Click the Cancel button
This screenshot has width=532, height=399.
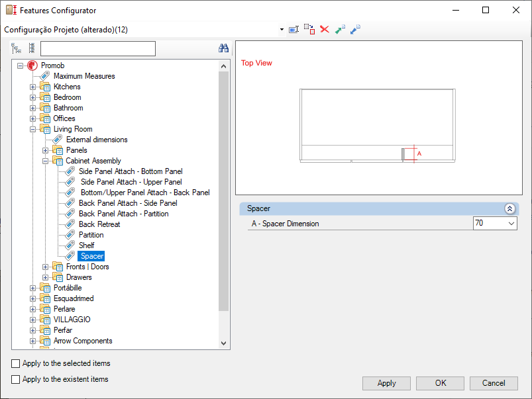[494, 383]
